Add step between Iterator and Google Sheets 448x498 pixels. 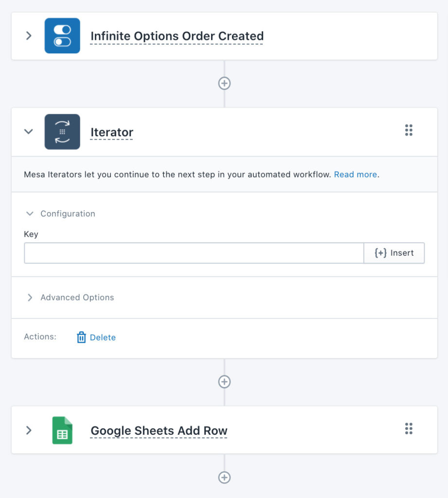224,382
